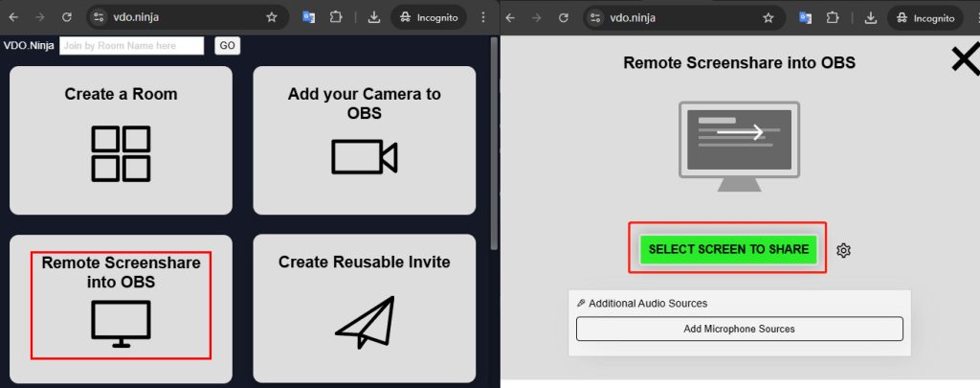This screenshot has height=388, width=980.
Task: Open site info icon in right address bar
Action: (595, 17)
